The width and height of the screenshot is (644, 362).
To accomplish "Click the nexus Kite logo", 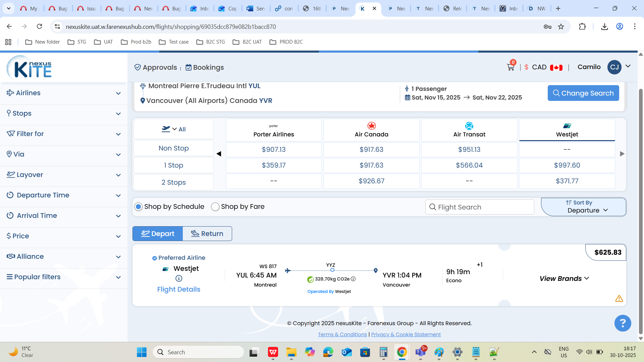I will (30, 67).
